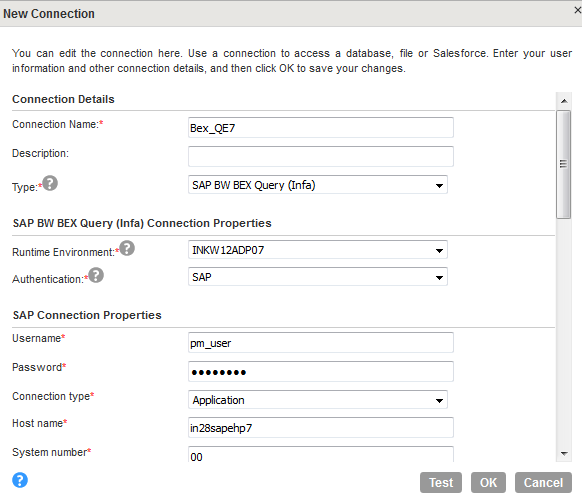
Task: Dismiss dialog with Cancel button
Action: tap(543, 483)
